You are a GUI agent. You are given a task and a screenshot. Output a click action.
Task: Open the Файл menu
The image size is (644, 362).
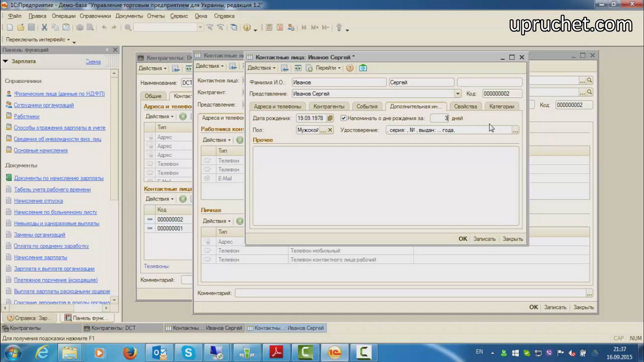(14, 16)
